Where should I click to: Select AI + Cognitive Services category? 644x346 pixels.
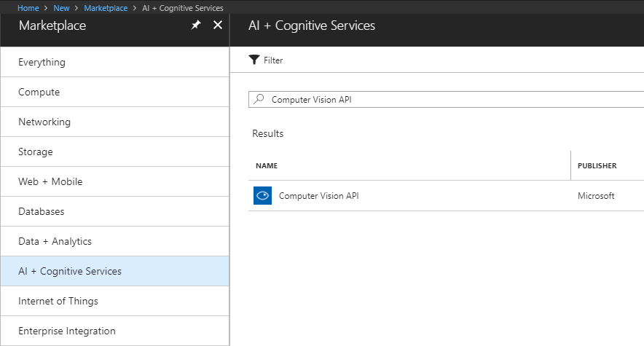(x=70, y=272)
